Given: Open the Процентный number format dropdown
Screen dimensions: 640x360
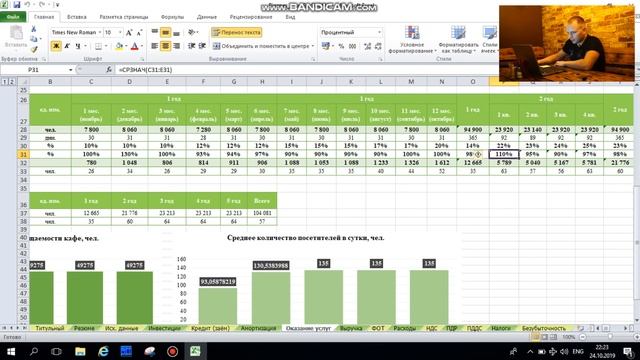Looking at the screenshot, I should tap(379, 32).
